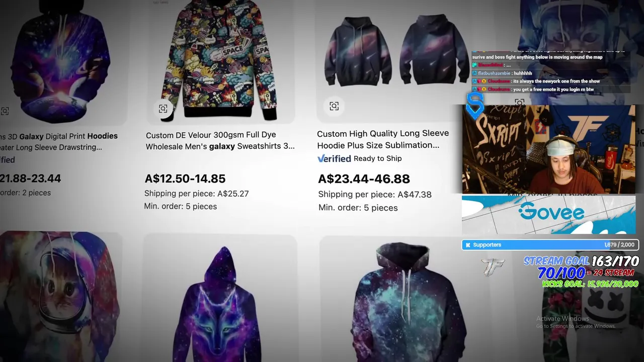Screen dimensions: 644x362
Task: Click the A$12.50-14.85 price
Action: 185,178
